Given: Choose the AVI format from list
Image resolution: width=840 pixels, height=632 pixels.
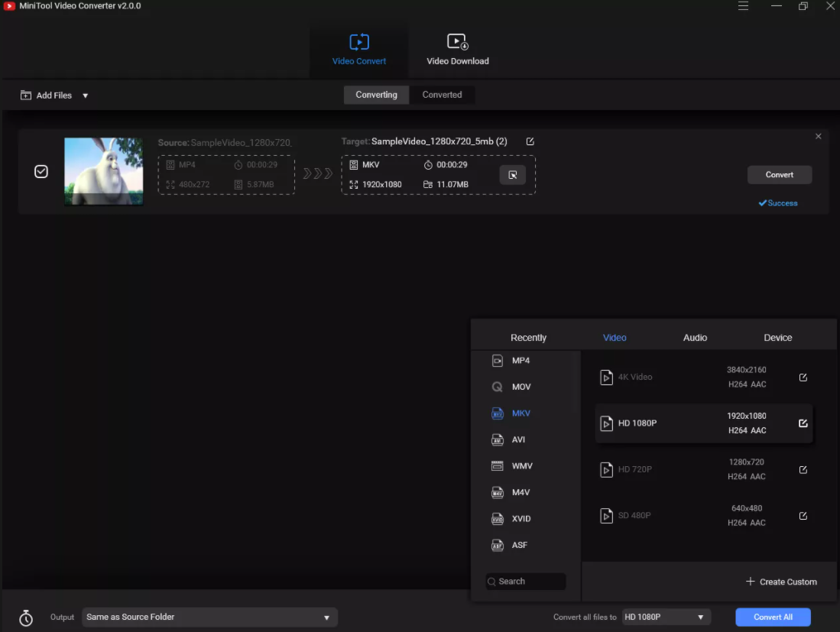Looking at the screenshot, I should [x=518, y=439].
